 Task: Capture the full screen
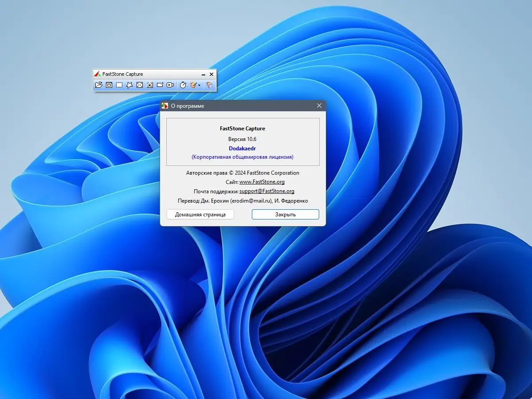140,85
